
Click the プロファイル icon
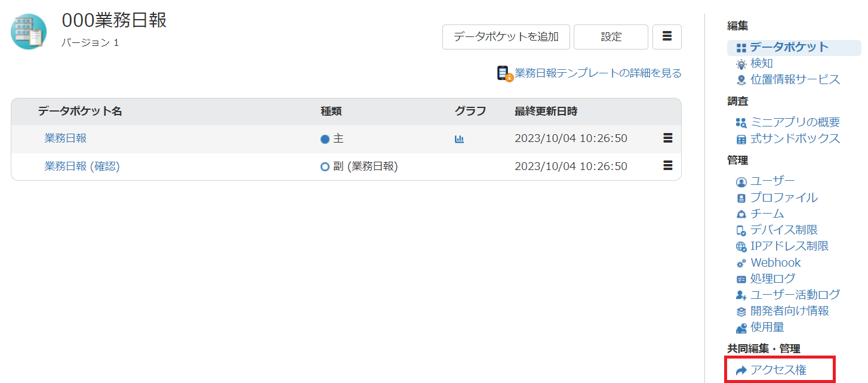[x=741, y=198]
